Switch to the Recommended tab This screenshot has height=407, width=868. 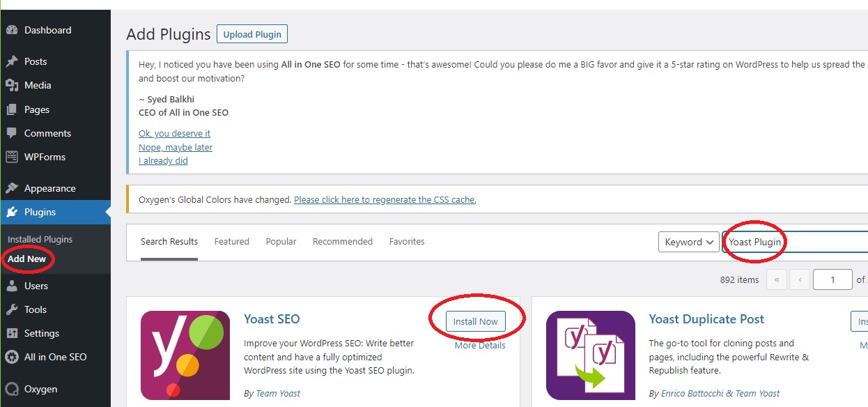point(343,242)
